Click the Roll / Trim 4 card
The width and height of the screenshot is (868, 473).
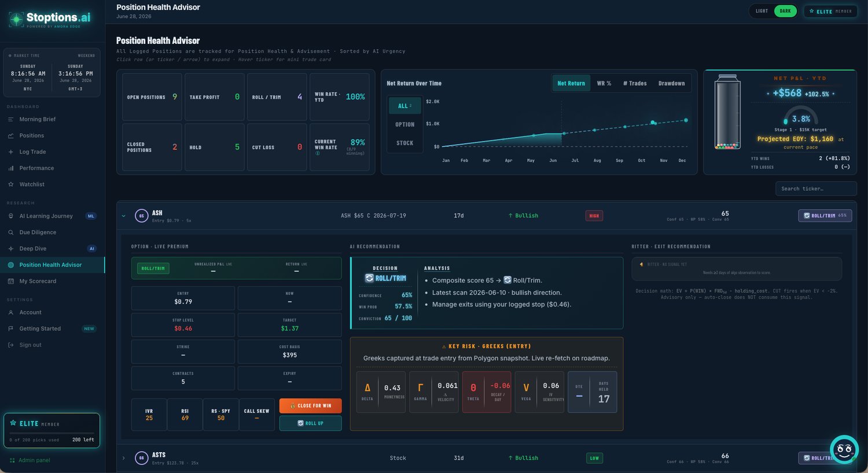pyautogui.click(x=277, y=97)
